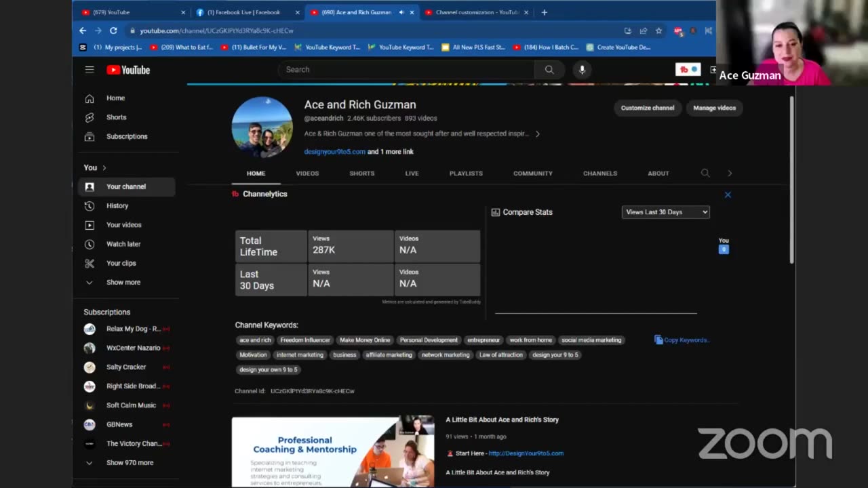Click the YouTube logo

[x=128, y=70]
